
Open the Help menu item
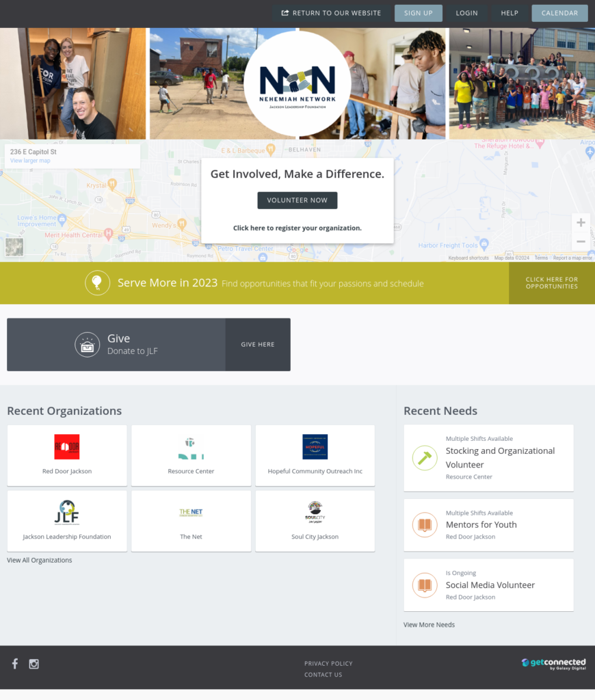click(x=510, y=14)
